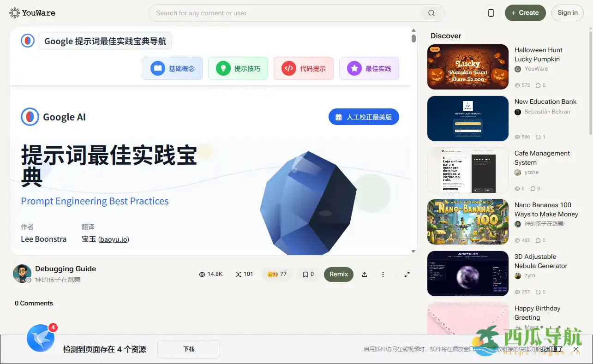Click the share upload icon below the project
The height and width of the screenshot is (364, 593).
pos(364,274)
